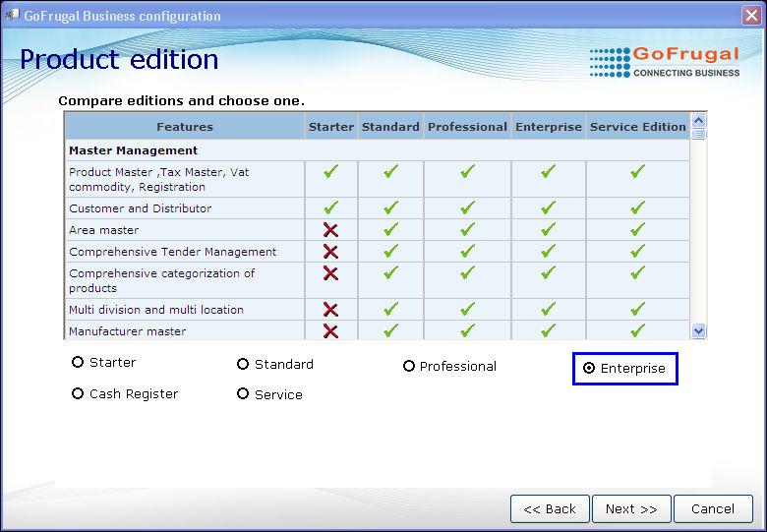Click Comprehensive categorization of products feature

point(162,280)
